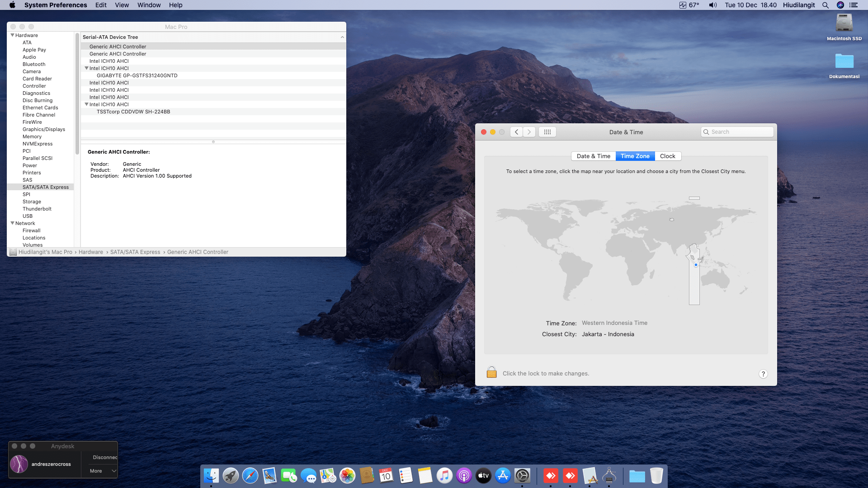Go back with the left chevron button
Screen dimensions: 868x488
click(516, 132)
